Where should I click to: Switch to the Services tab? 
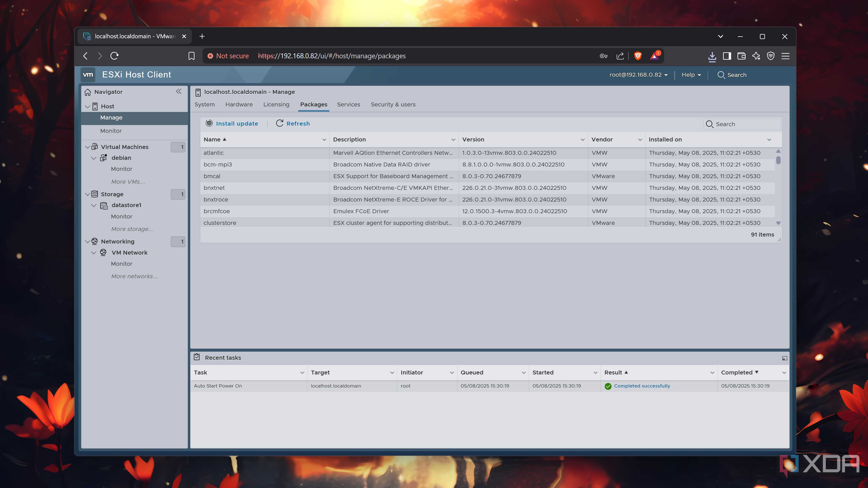pos(348,104)
